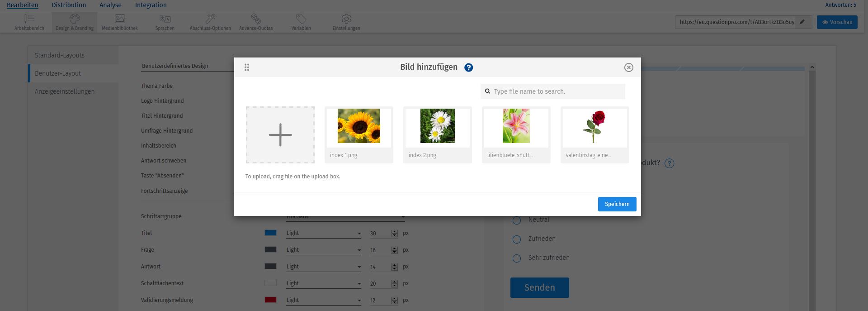The height and width of the screenshot is (311, 868).
Task: Open the Frage font weight dropdown
Action: pos(324,250)
